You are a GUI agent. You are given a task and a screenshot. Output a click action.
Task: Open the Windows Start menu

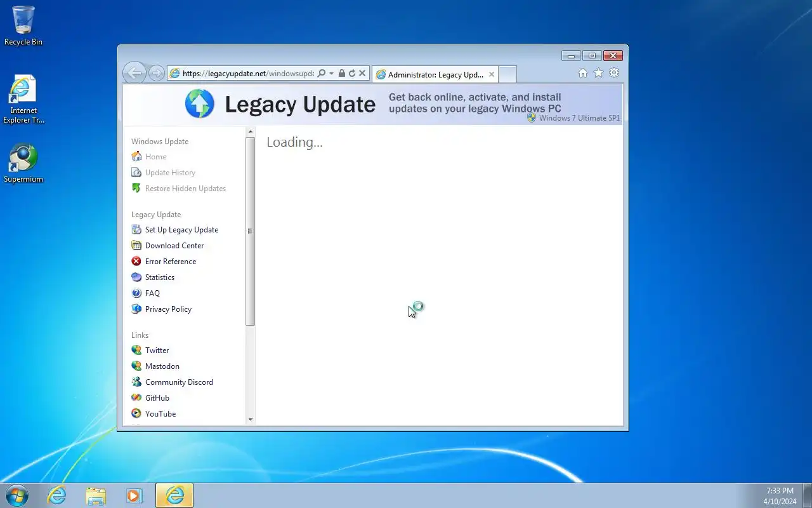[x=17, y=495]
